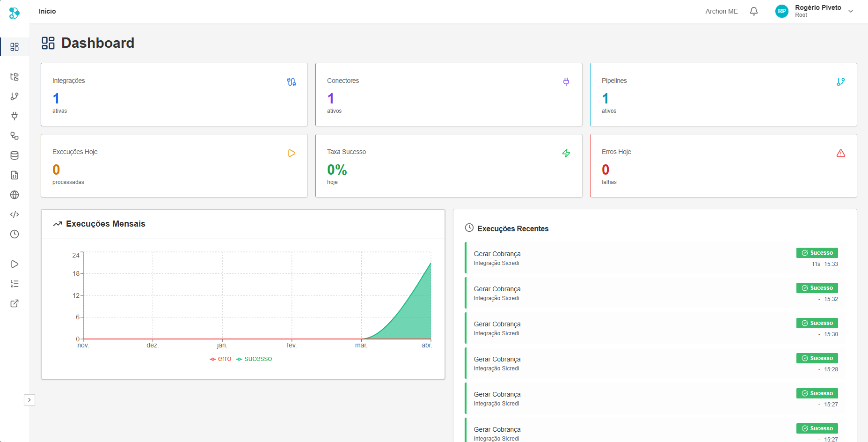The height and width of the screenshot is (442, 868).
Task: Open the execution history clock icon
Action: pos(15,234)
